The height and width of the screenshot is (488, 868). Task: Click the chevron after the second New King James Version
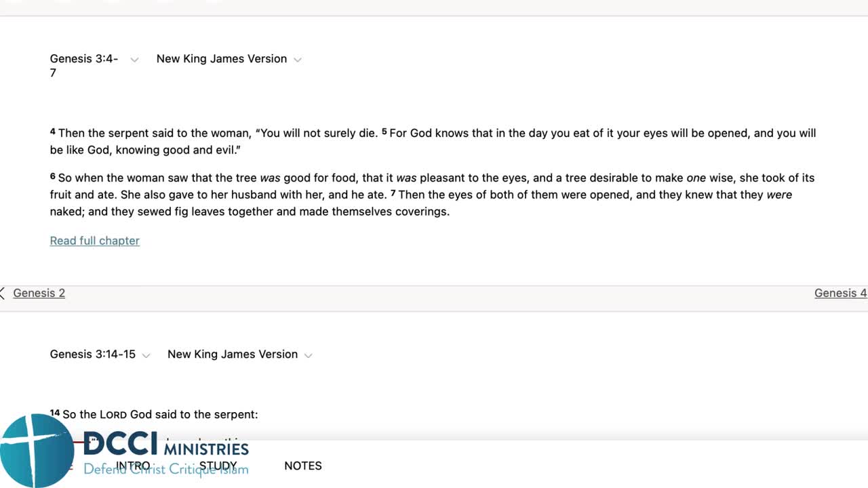(309, 355)
